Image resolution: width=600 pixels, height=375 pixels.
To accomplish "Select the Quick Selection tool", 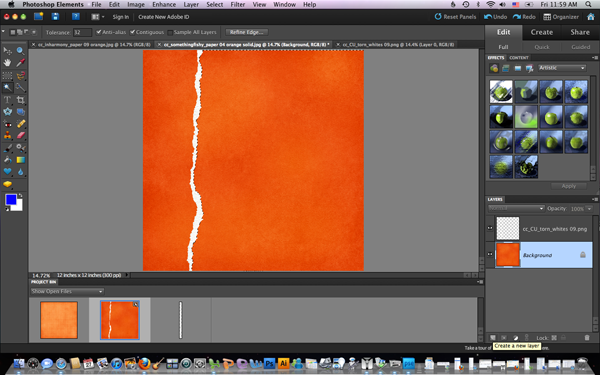I will coord(20,88).
